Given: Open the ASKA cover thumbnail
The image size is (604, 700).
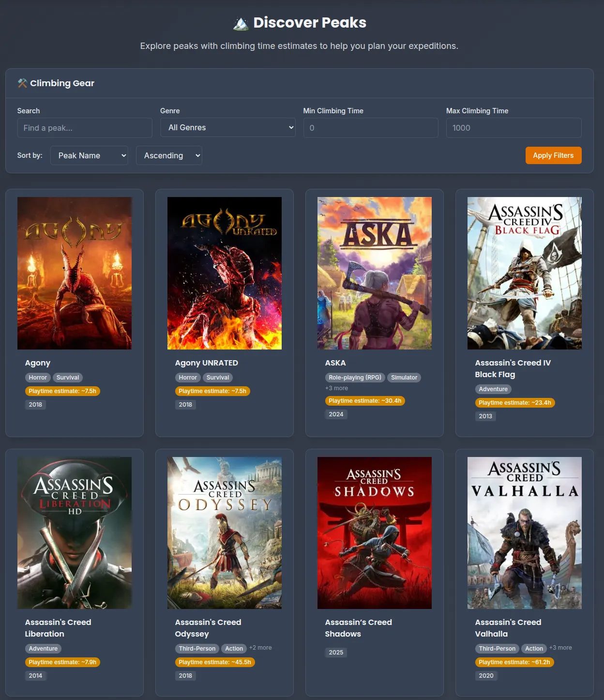Looking at the screenshot, I should [x=375, y=273].
